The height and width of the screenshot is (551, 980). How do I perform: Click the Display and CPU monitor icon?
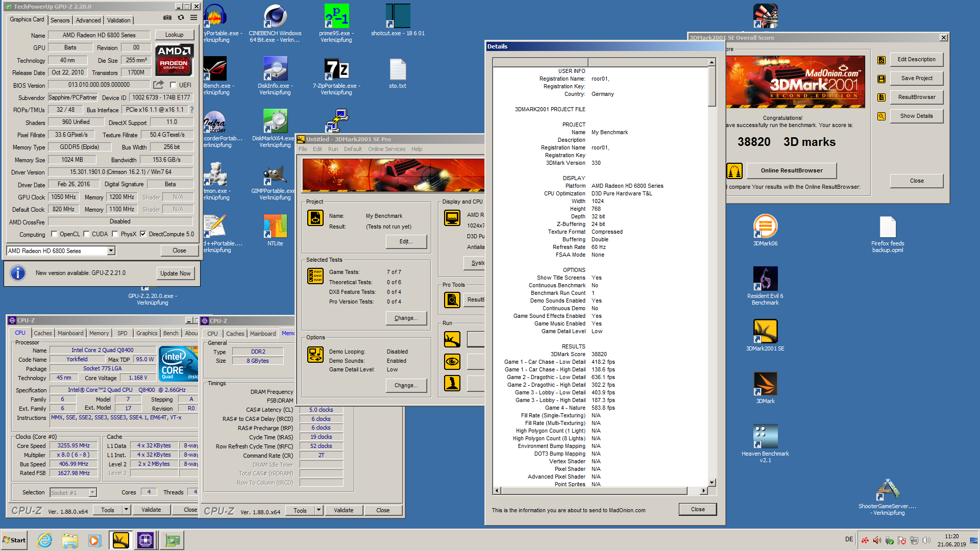[452, 218]
